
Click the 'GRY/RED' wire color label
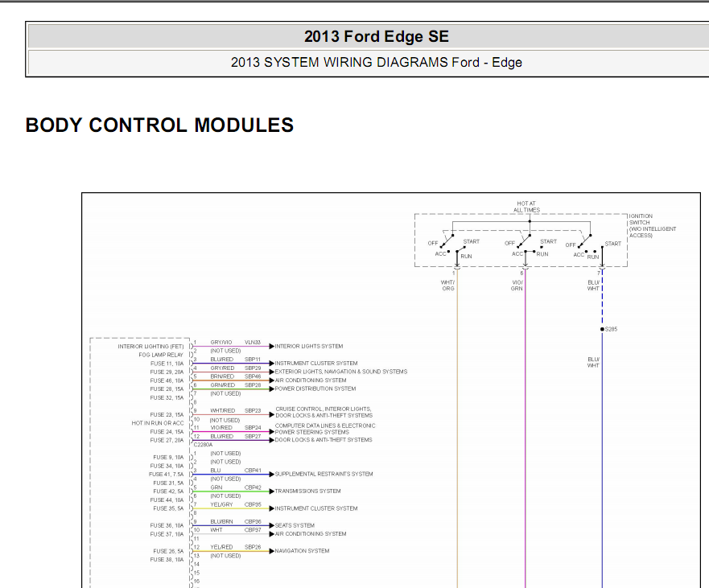coord(222,368)
